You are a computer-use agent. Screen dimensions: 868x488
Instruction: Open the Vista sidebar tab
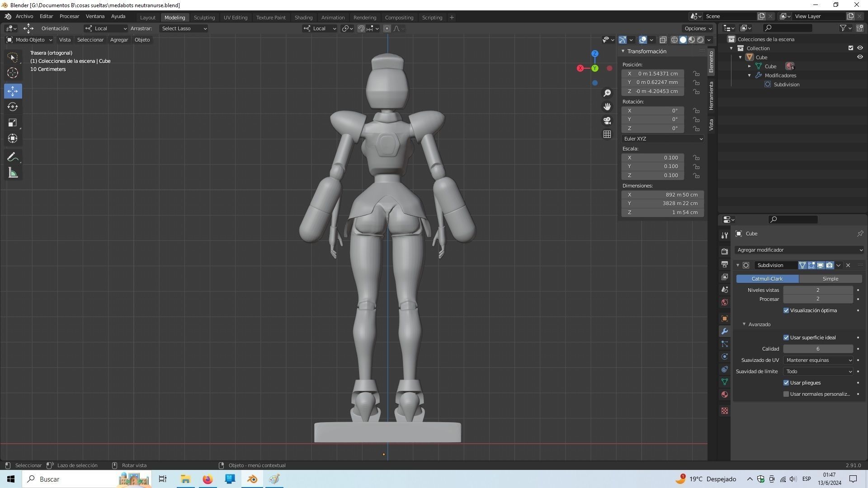711,125
